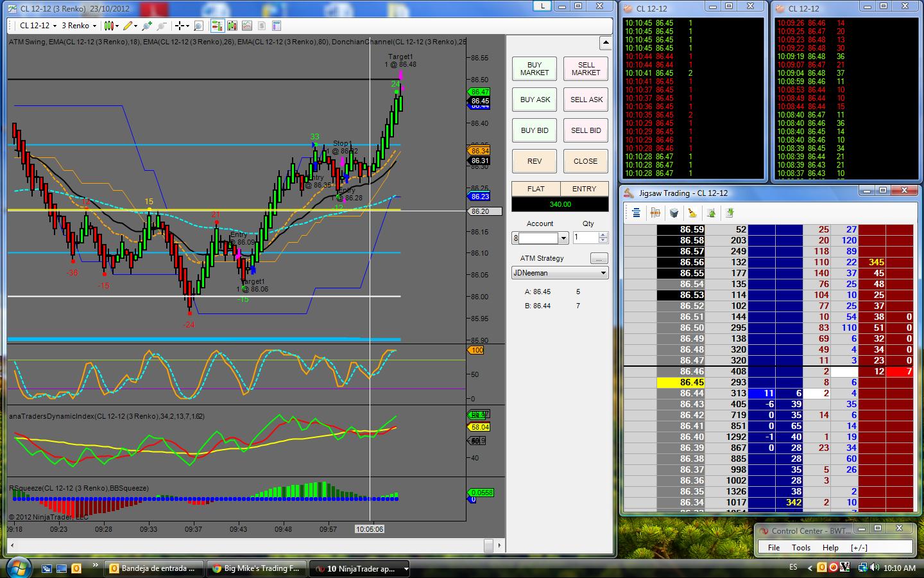
Task: Click the network tray icon
Action: 862,568
